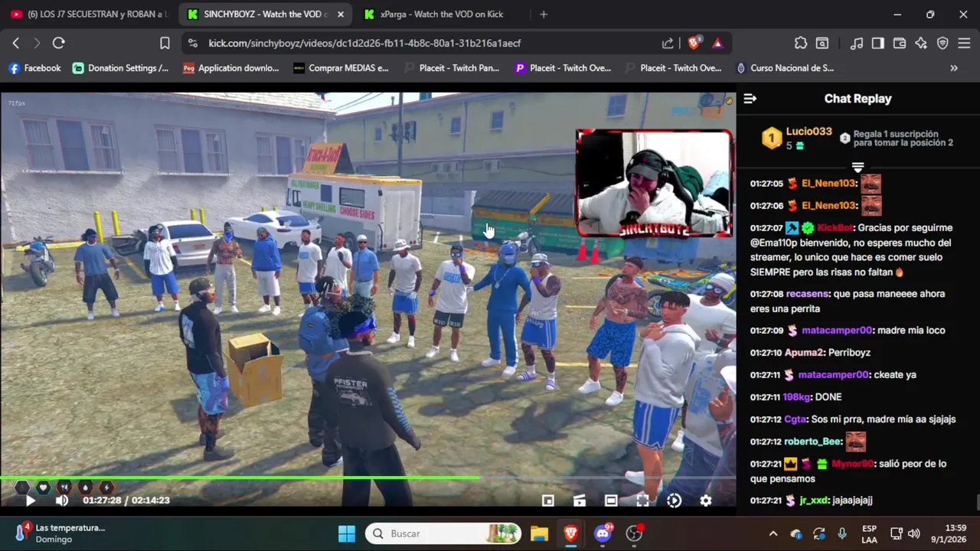Reload the current page

[58, 44]
